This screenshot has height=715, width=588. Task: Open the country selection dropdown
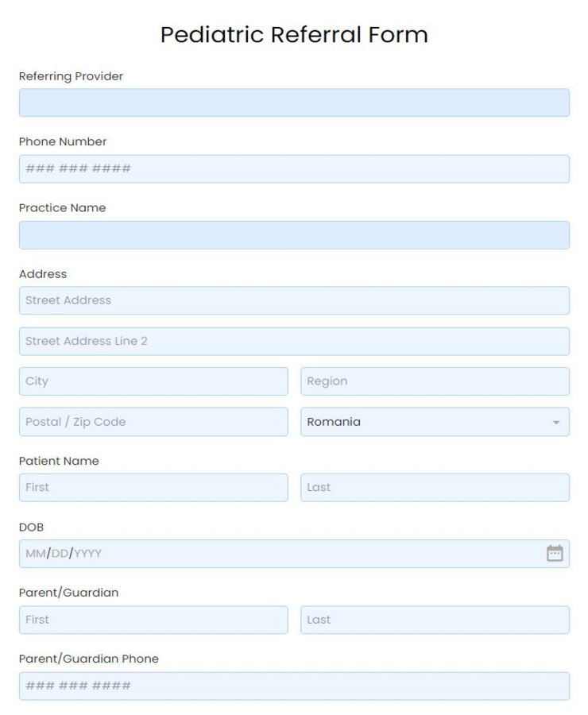434,422
